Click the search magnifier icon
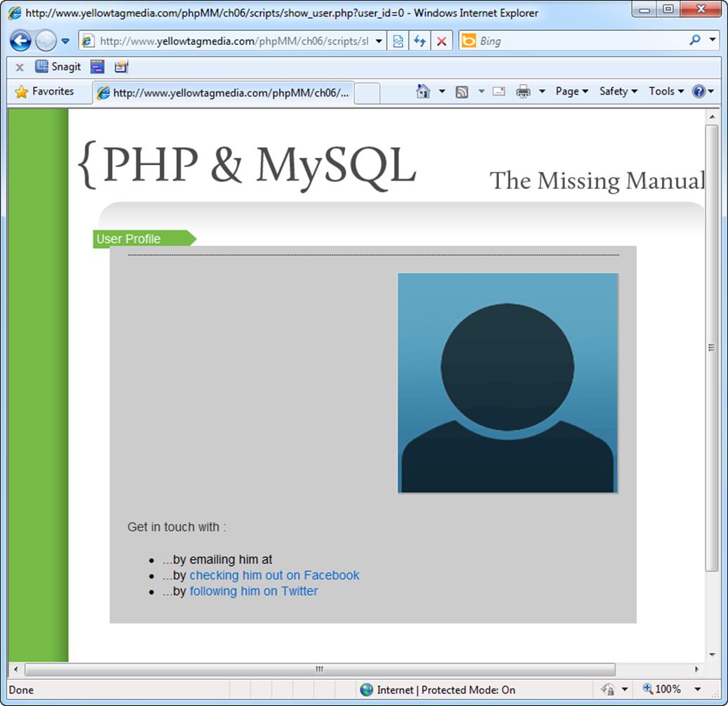 [x=695, y=40]
